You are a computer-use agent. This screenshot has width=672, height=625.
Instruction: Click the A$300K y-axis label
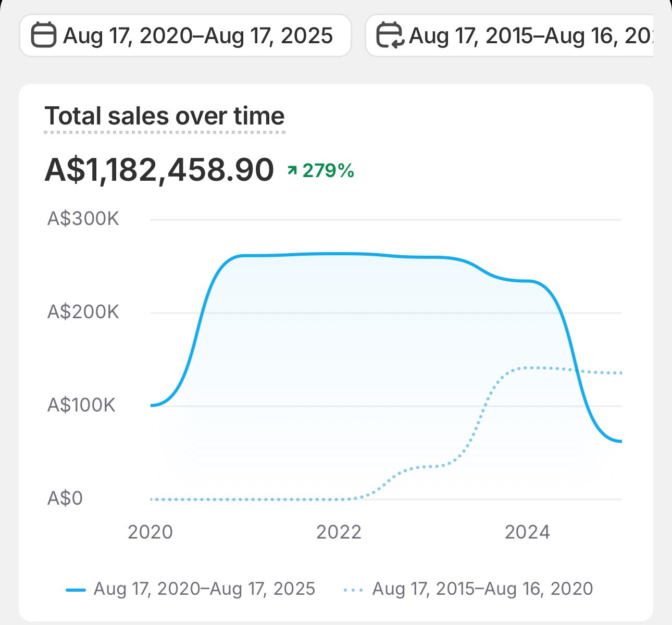coord(83,219)
